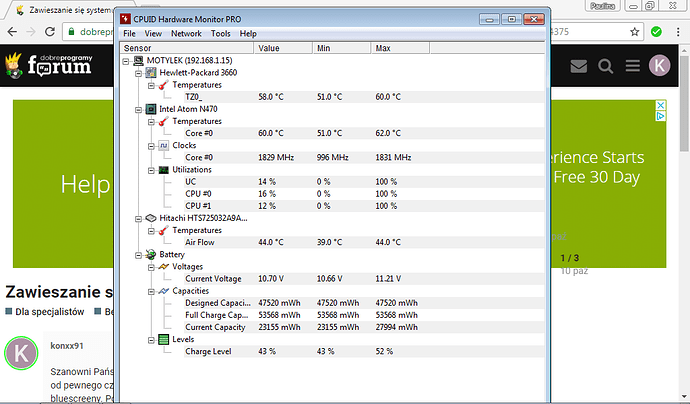Collapse the Voltages branch
Viewport: 690px width, 404px height.
pos(151,267)
